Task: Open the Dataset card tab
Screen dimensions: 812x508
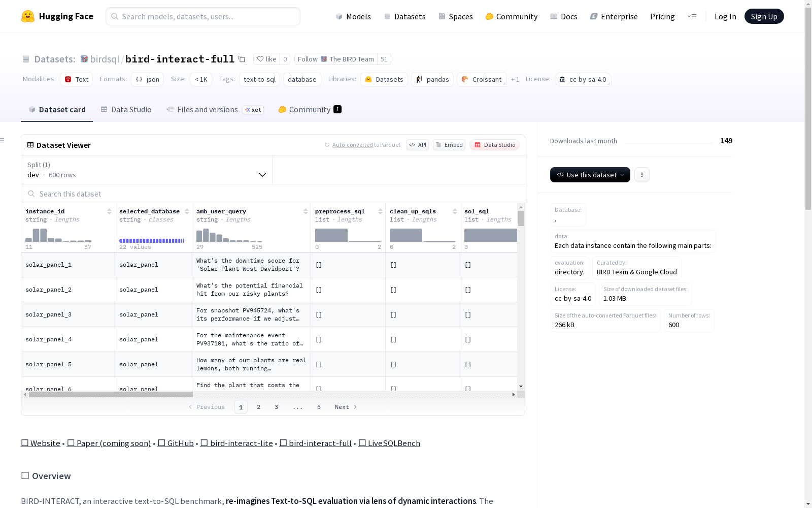Action: [x=57, y=110]
